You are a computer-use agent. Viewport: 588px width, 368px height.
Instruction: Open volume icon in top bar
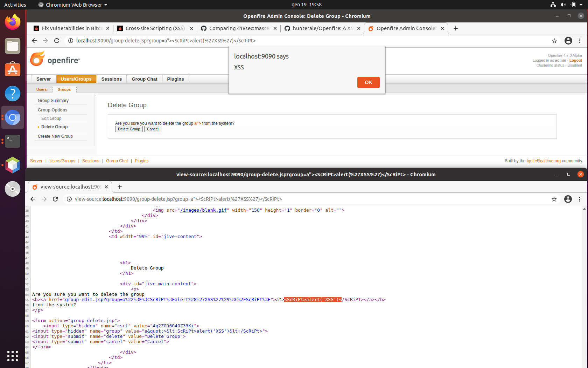pos(563,5)
